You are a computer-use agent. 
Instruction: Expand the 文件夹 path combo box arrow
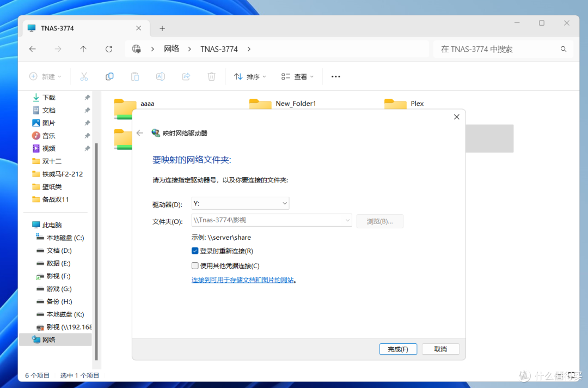click(x=347, y=220)
